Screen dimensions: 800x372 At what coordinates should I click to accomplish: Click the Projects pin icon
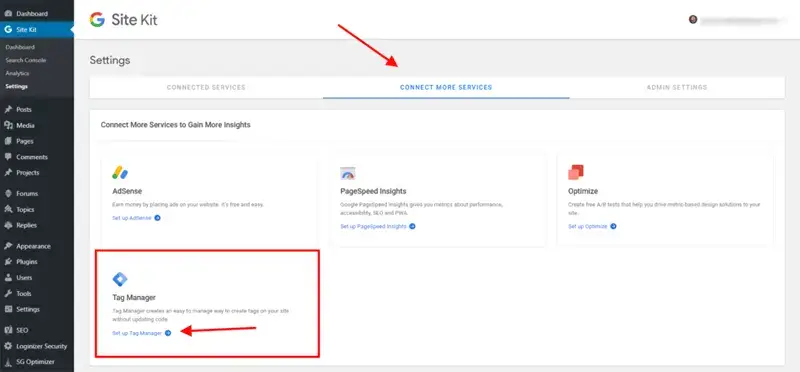[x=8, y=172]
